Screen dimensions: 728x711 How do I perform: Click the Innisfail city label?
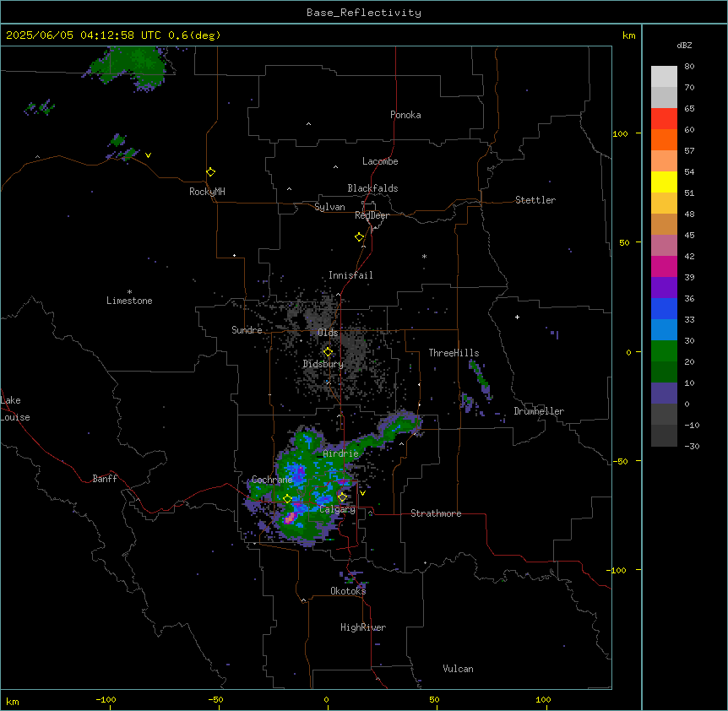[x=350, y=275]
